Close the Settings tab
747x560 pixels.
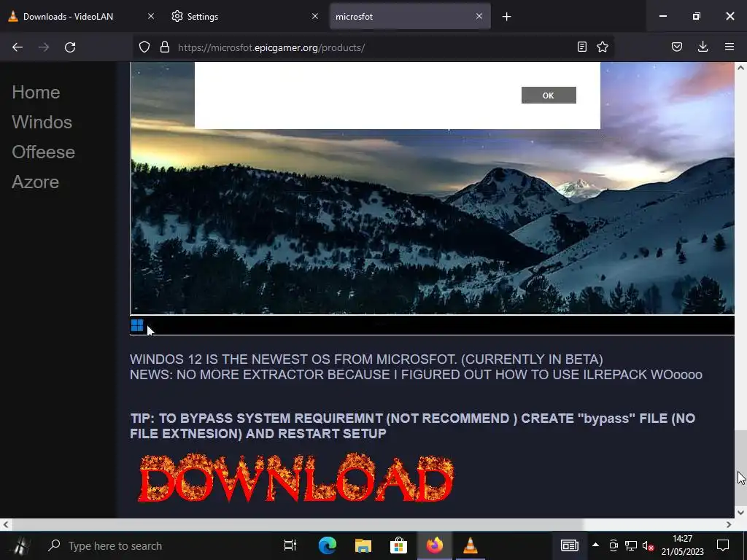[315, 16]
